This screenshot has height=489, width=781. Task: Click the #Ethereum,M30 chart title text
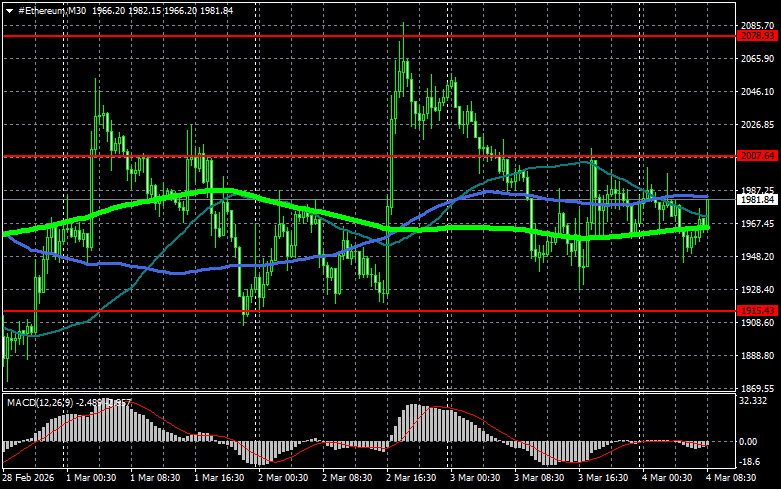click(52, 11)
